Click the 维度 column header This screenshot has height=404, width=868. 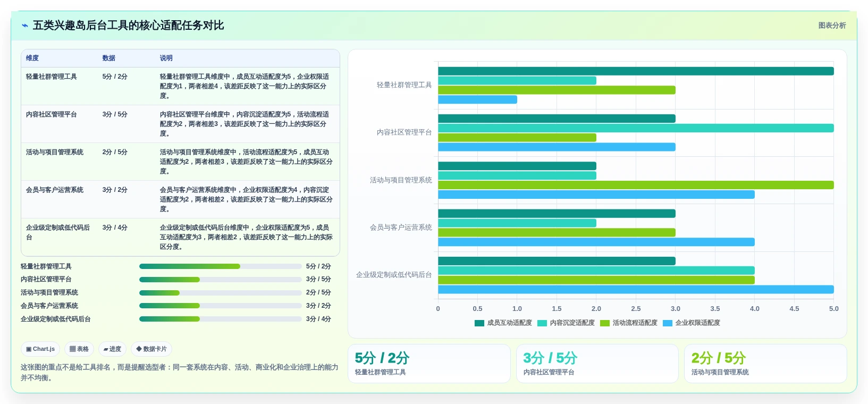point(32,58)
